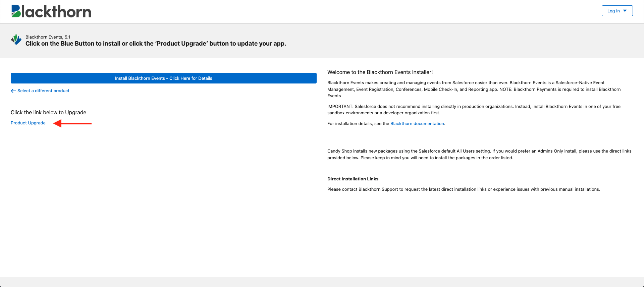Click the back arrow beside Select a different product
The image size is (644, 287).
point(13,91)
